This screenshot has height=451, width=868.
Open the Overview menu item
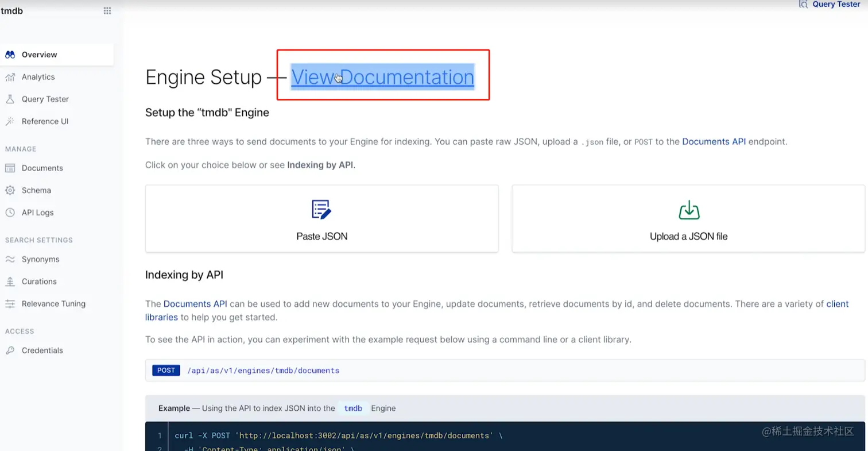[57, 55]
